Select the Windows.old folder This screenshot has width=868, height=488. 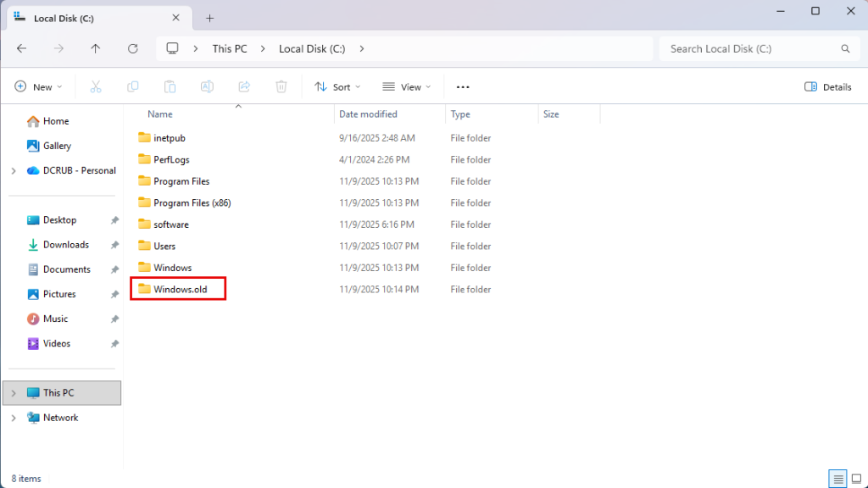pyautogui.click(x=180, y=290)
